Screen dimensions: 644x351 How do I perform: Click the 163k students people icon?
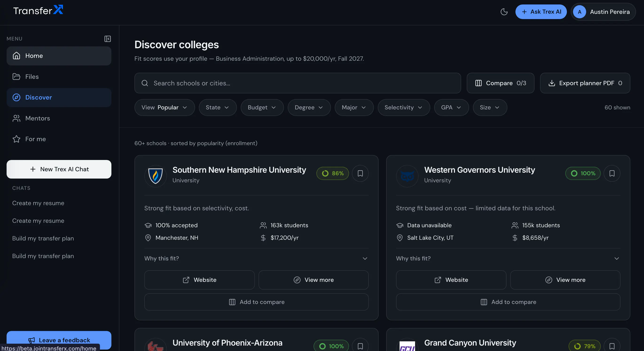click(x=263, y=225)
